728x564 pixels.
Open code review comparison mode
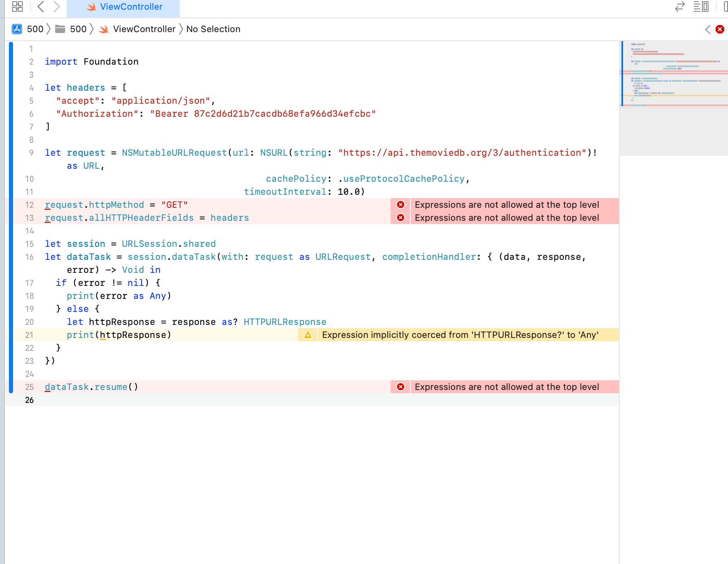pyautogui.click(x=680, y=7)
